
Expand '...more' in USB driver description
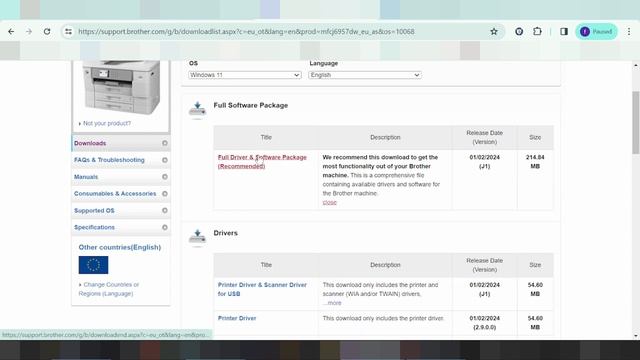coord(332,303)
